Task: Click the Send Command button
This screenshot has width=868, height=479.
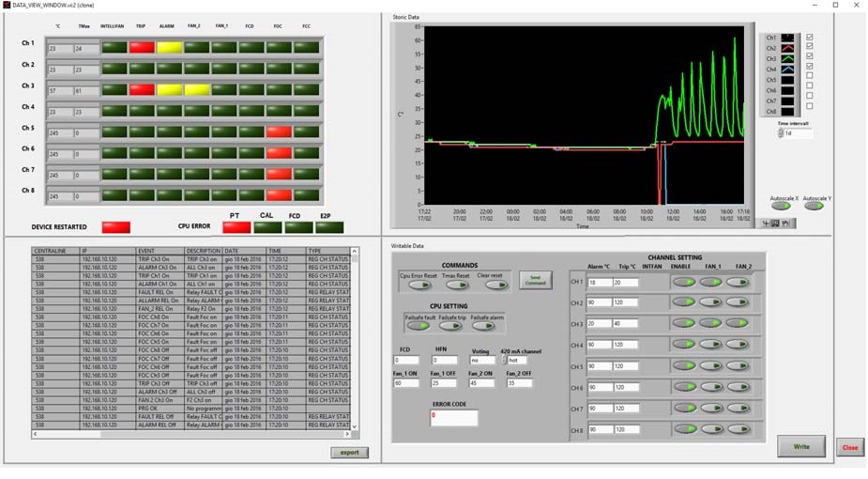Action: [x=535, y=280]
